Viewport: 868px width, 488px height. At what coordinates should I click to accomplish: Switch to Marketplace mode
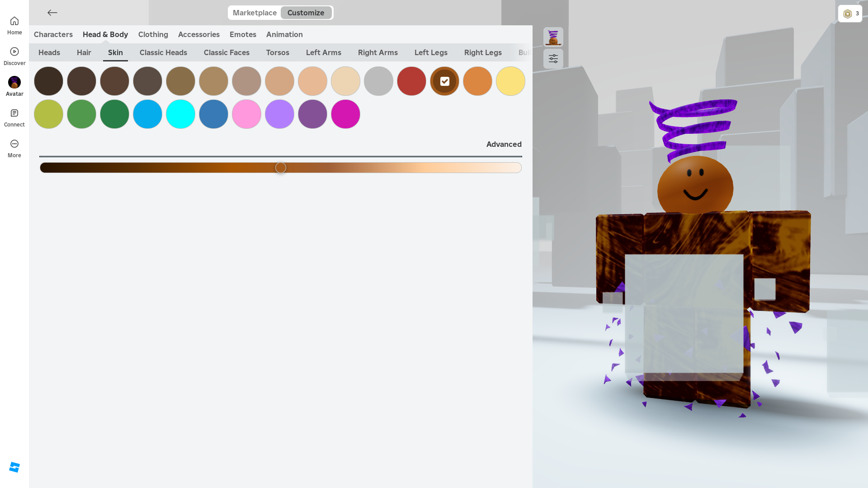pos(255,13)
